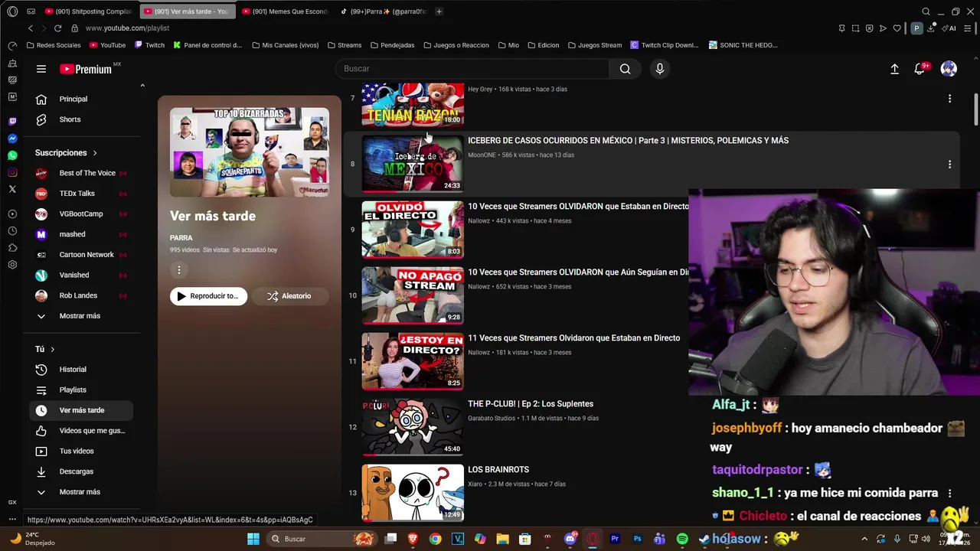This screenshot has width=980, height=551.
Task: Open Messenger icon in Opera sidebar
Action: (x=12, y=139)
